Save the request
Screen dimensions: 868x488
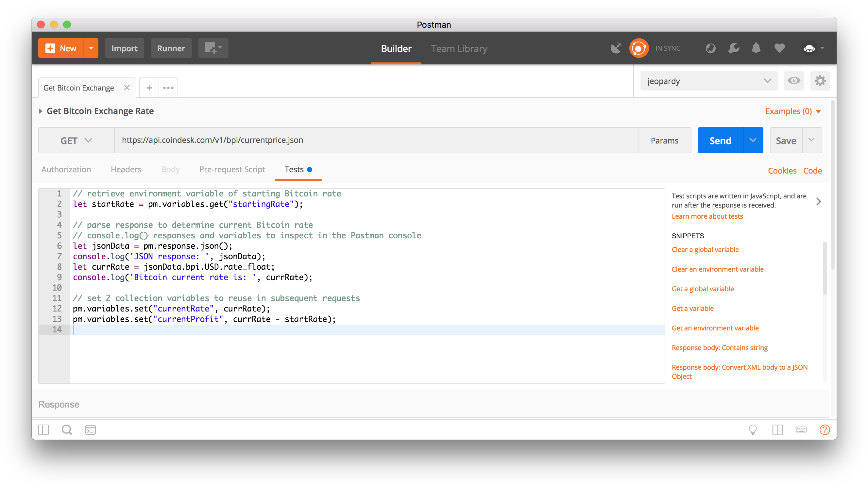(786, 140)
